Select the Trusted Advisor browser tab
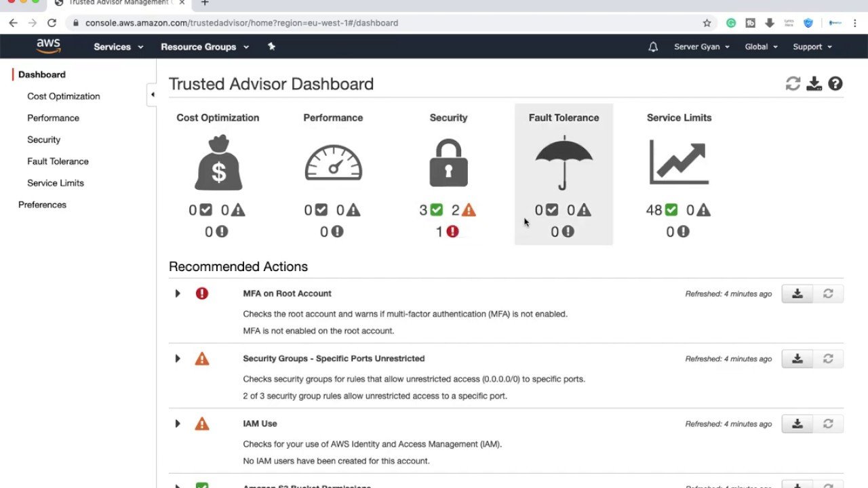The image size is (868, 488). [119, 3]
